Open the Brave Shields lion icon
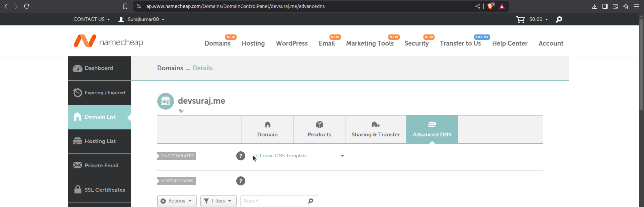This screenshot has width=644, height=207. pyautogui.click(x=491, y=6)
